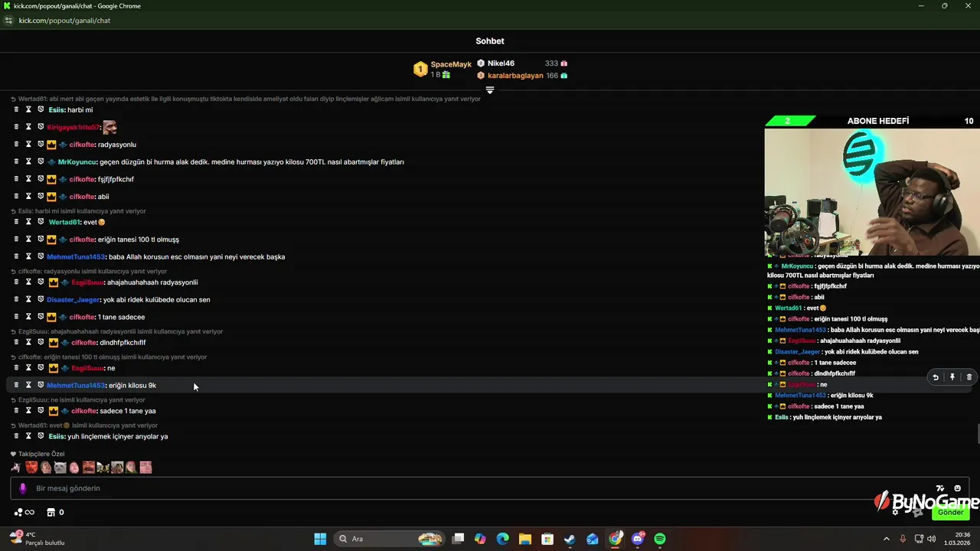Open the taskbar weather widget
The height and width of the screenshot is (551, 980).
tap(37, 539)
